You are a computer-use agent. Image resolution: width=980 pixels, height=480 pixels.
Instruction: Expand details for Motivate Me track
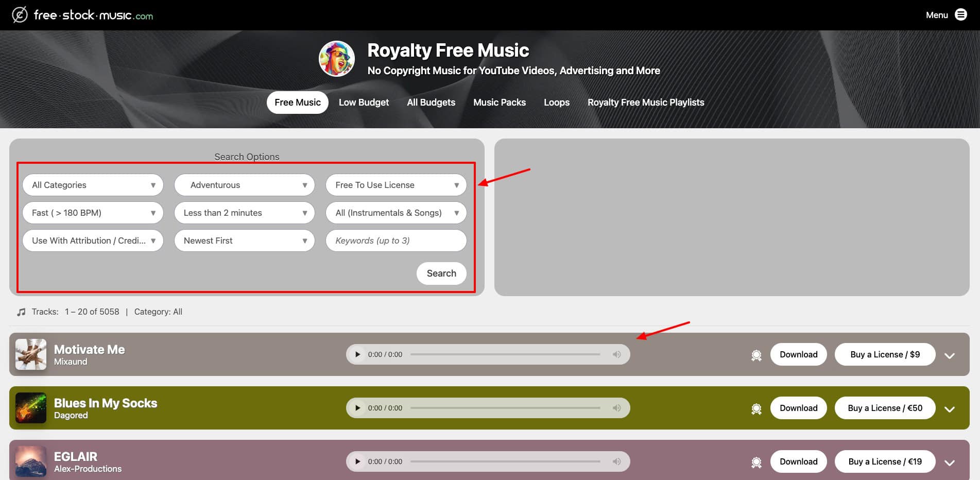950,355
